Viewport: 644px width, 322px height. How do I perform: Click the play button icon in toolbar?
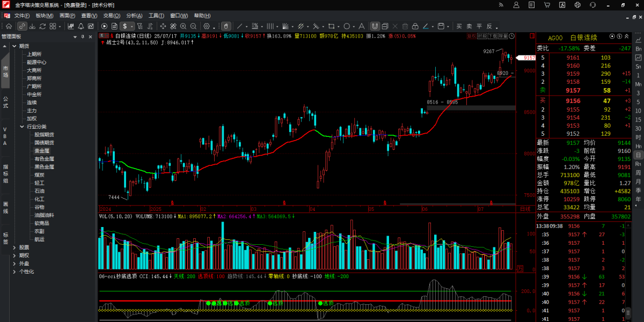[105, 26]
